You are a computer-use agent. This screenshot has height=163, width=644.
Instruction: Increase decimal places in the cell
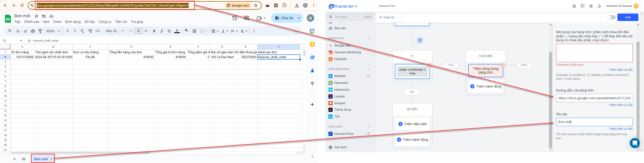tap(90, 31)
